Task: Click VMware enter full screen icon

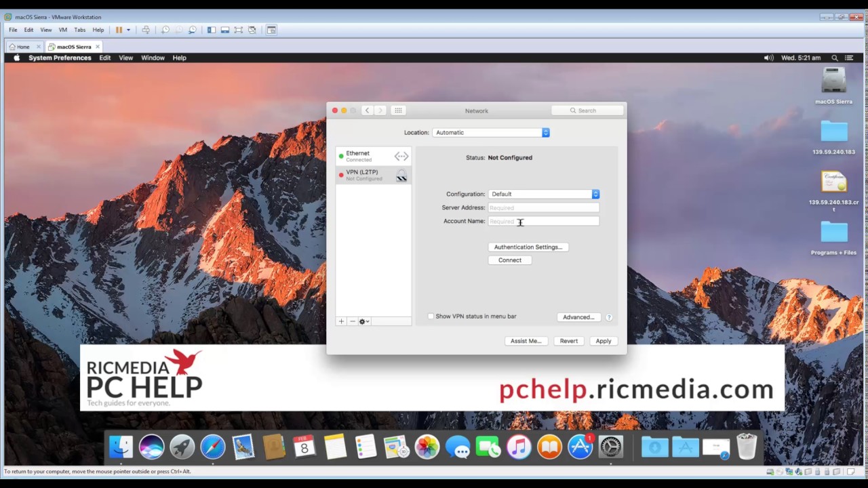Action: 239,30
